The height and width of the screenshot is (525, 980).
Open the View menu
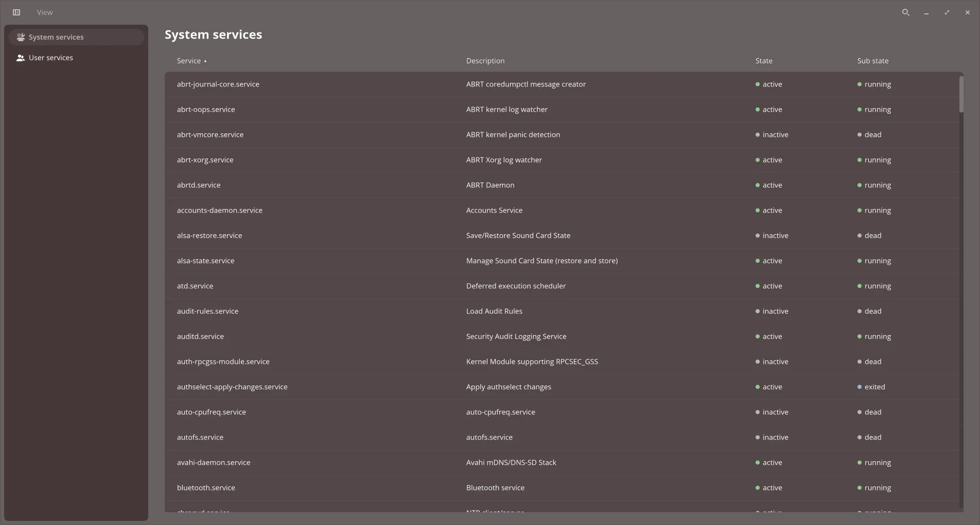[x=45, y=12]
